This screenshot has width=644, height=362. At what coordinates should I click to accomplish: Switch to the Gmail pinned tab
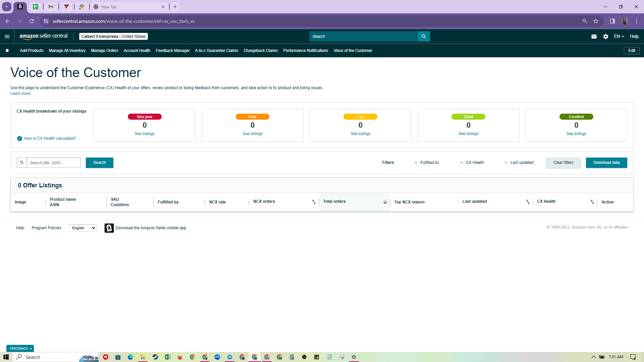point(51,7)
